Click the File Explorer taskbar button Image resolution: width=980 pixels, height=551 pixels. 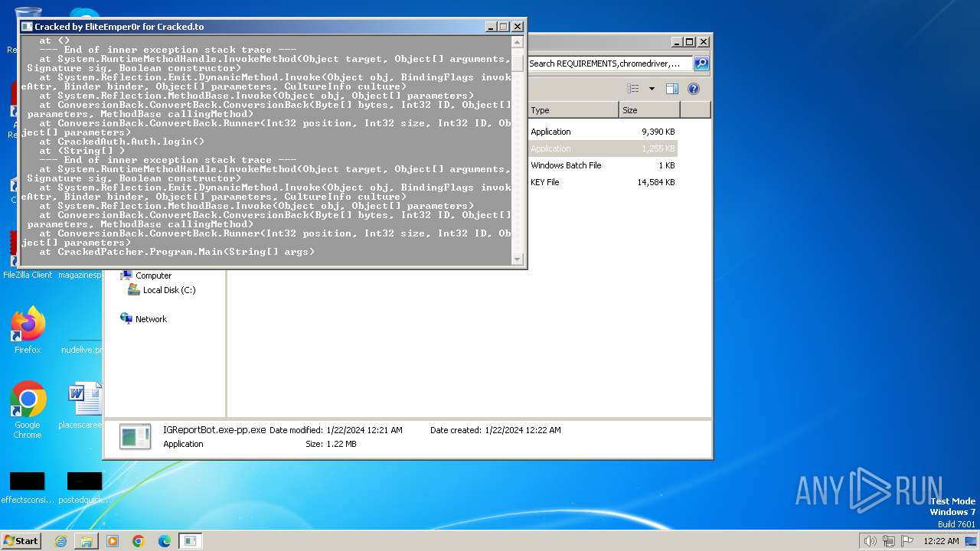[87, 541]
